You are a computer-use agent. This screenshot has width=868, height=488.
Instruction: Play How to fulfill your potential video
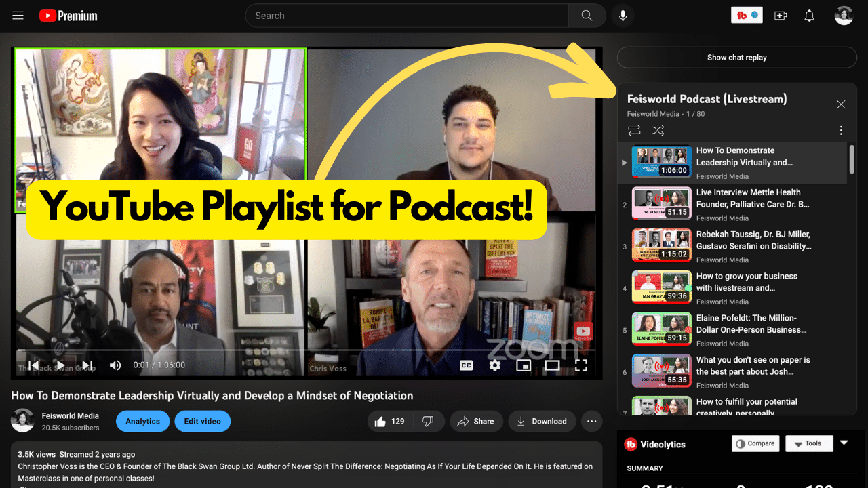732,406
